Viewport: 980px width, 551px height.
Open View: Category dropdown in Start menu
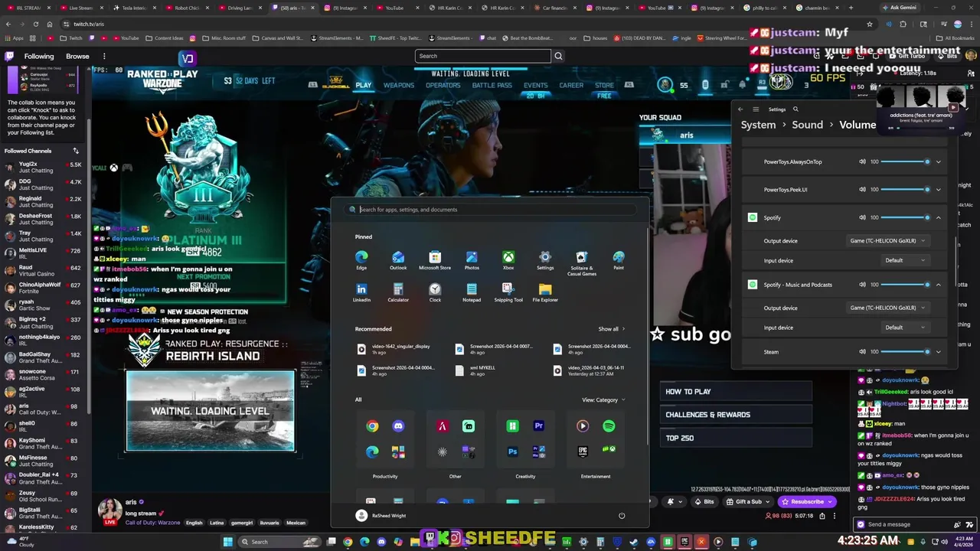click(603, 399)
